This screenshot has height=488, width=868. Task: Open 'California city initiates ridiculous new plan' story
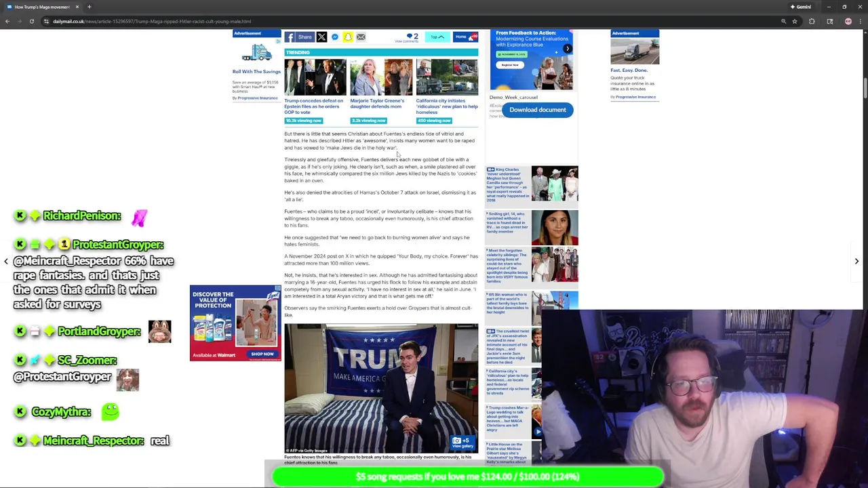click(x=447, y=106)
